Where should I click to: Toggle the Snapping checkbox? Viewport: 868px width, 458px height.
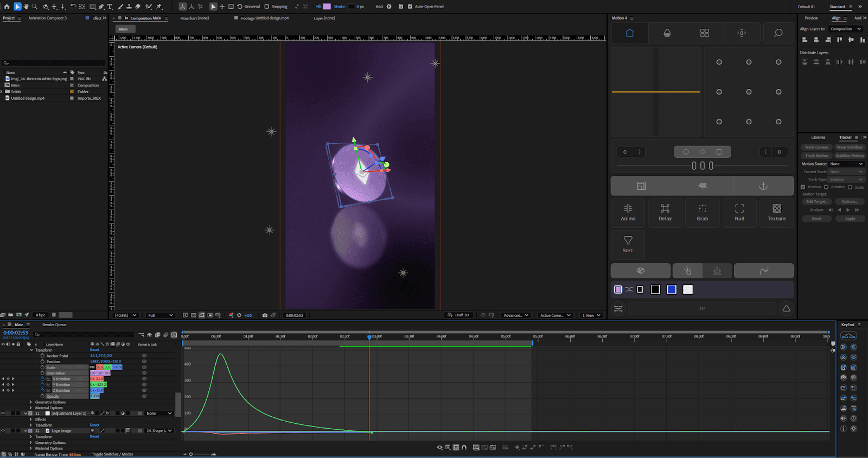pyautogui.click(x=266, y=7)
